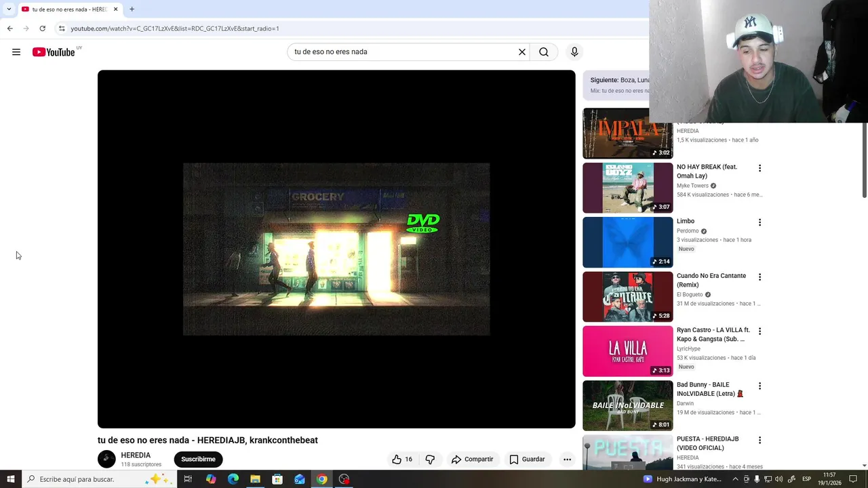Save the video with Guardar
Viewport: 868px width, 488px height.
[528, 459]
